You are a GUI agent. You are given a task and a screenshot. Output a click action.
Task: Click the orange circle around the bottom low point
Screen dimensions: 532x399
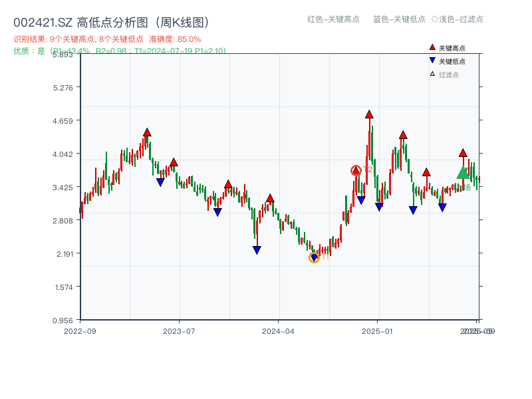[313, 259]
